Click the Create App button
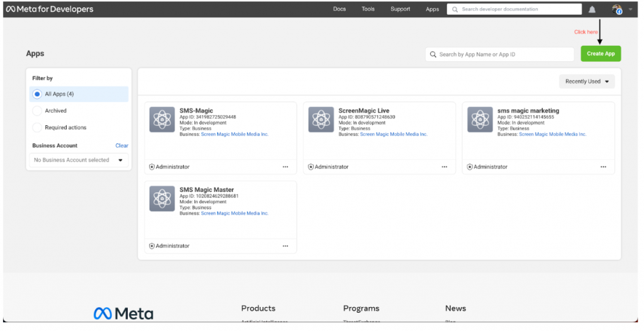Viewport: 644px width, 331px height. 601,54
